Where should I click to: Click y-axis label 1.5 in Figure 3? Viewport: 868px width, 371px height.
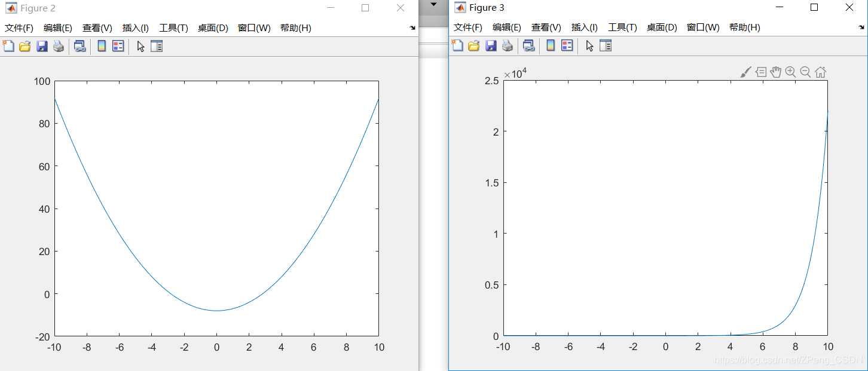coord(491,183)
